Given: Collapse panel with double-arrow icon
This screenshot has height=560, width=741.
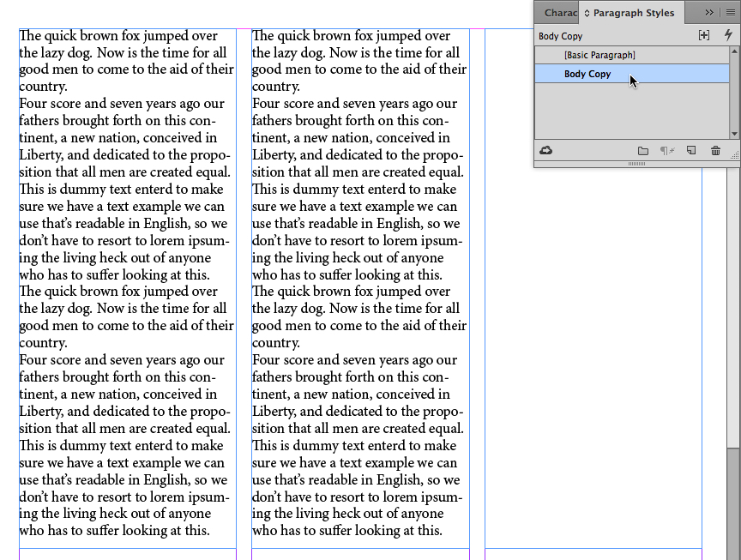Looking at the screenshot, I should (709, 13).
